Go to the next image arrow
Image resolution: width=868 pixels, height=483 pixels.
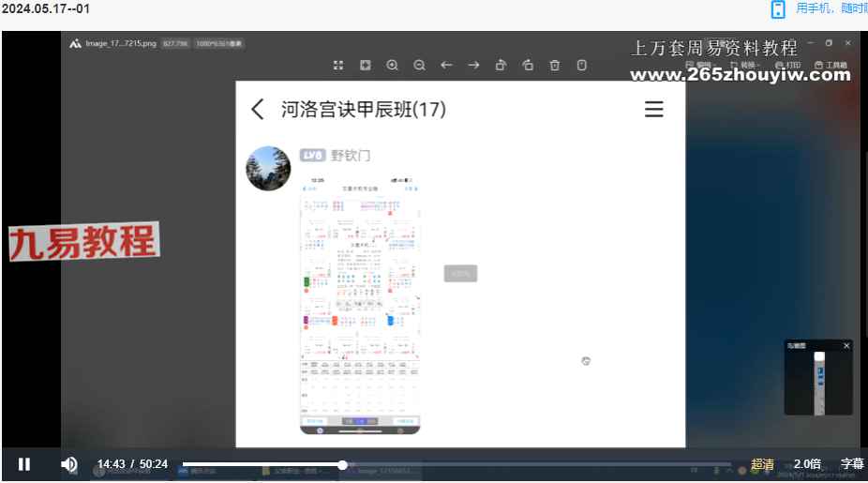click(474, 66)
